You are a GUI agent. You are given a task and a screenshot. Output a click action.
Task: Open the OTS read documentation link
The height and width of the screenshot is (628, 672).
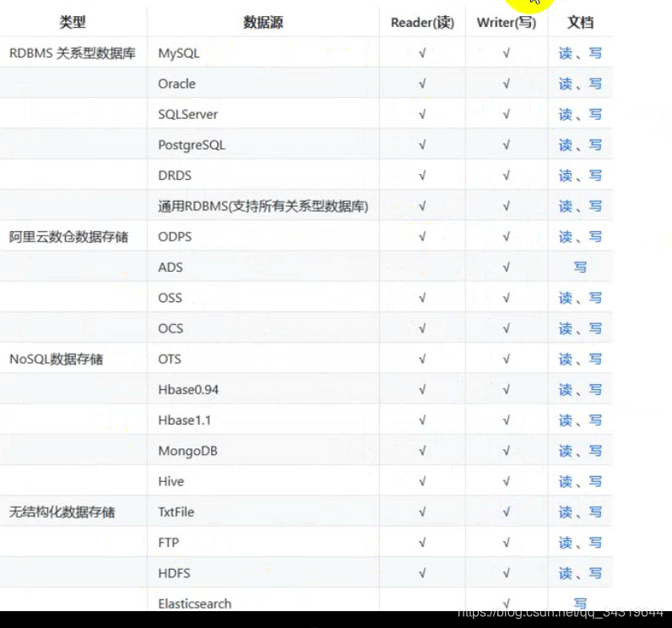pyautogui.click(x=566, y=359)
